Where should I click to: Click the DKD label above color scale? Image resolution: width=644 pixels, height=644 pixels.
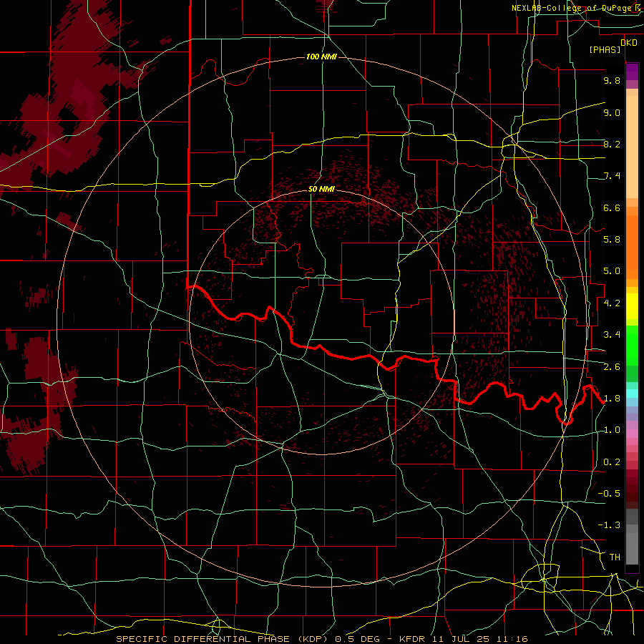point(629,42)
